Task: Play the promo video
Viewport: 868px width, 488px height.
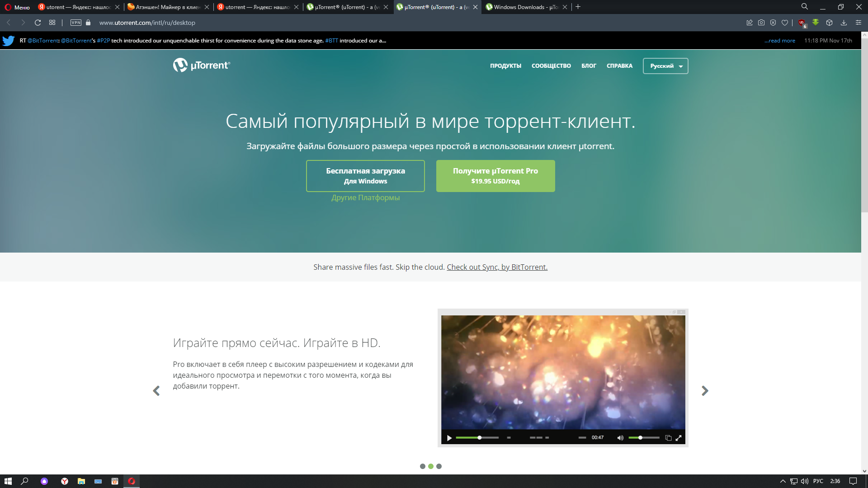Action: (449, 438)
